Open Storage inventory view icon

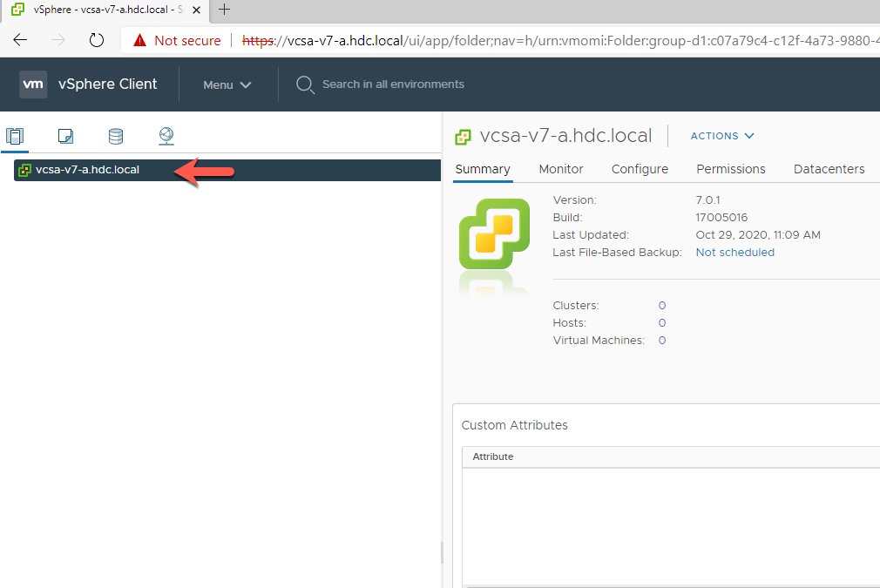point(116,136)
